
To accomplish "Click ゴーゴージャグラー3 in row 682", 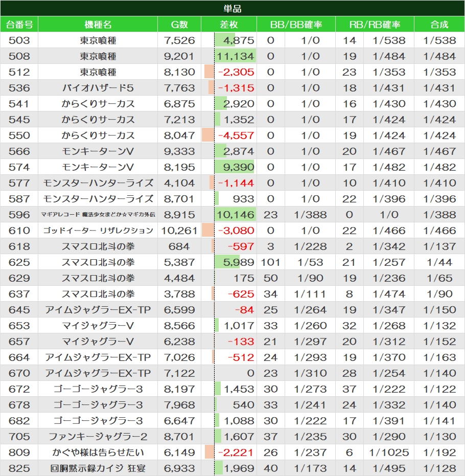I will (x=98, y=421).
